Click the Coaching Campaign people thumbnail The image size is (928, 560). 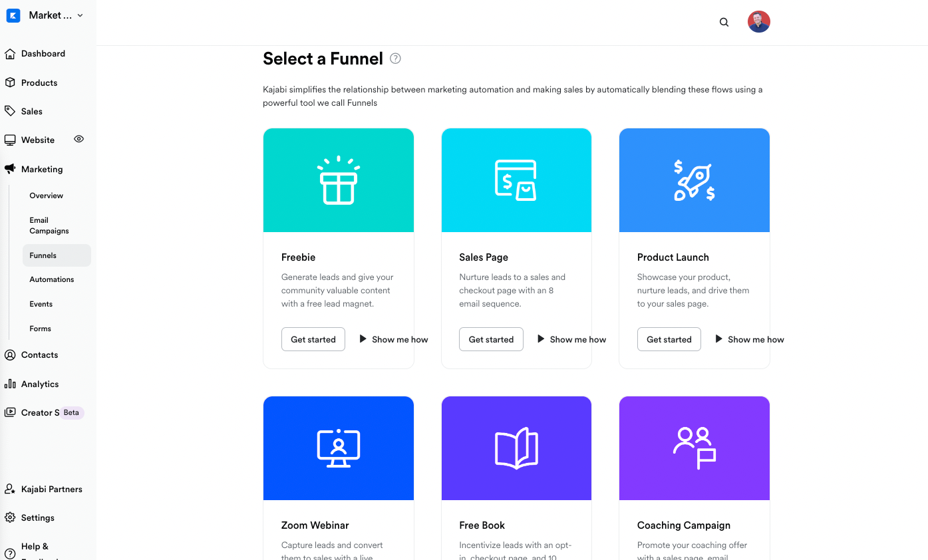(x=695, y=448)
